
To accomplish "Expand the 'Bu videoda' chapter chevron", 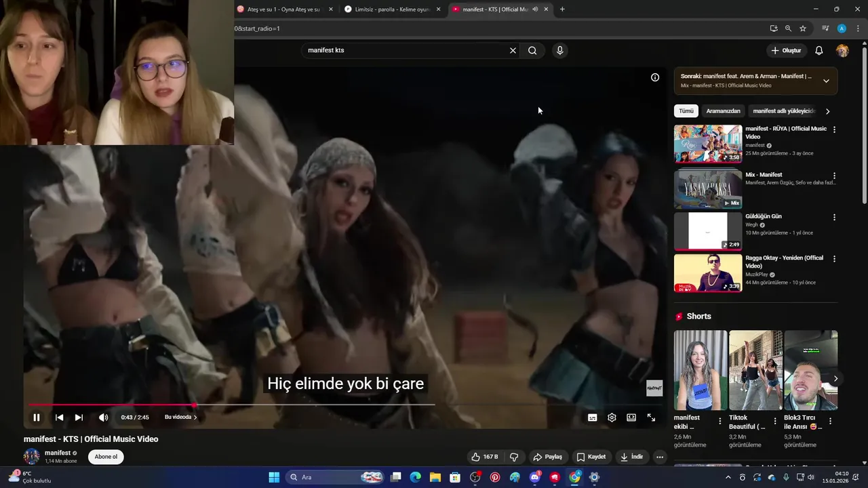I will (x=195, y=418).
